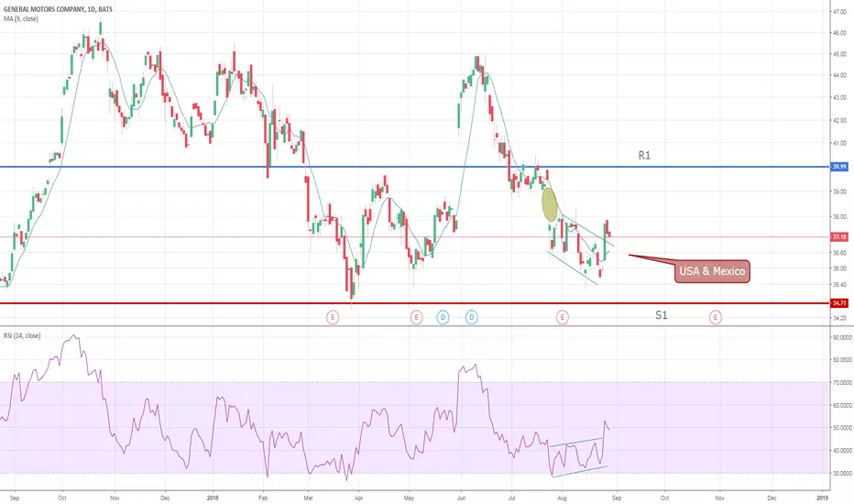Open the E earnings marker above May

tap(417, 317)
